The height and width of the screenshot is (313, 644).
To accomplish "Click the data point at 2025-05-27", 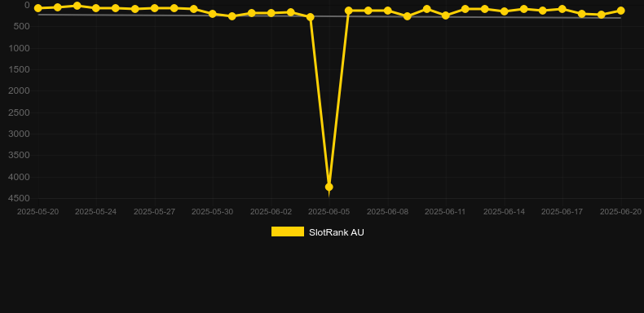I will click(x=154, y=8).
